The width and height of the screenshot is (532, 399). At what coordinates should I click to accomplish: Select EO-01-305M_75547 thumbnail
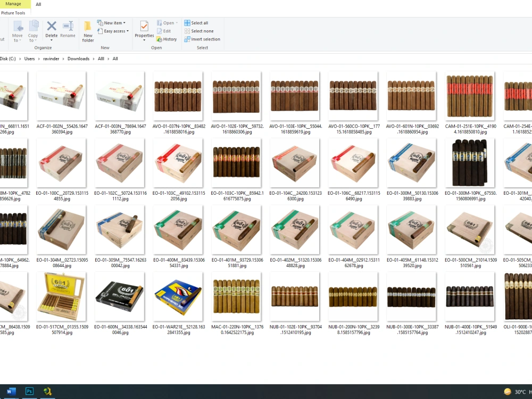coord(120,229)
